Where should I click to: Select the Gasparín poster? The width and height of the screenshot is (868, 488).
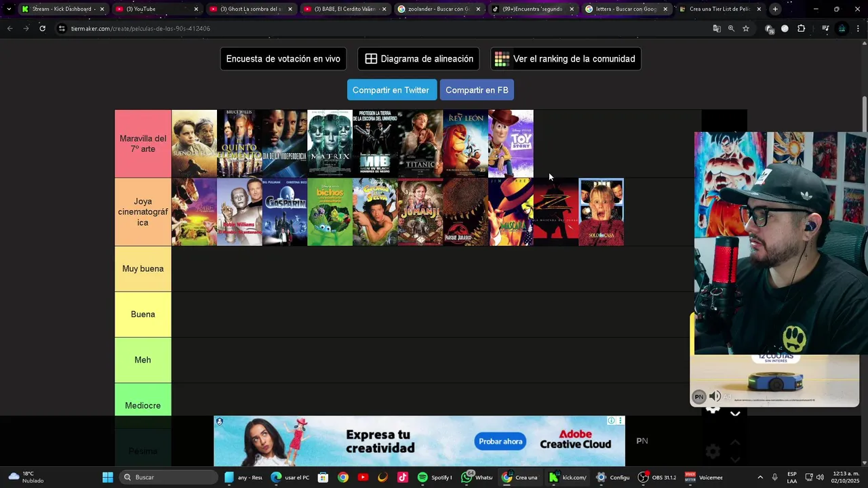click(285, 212)
